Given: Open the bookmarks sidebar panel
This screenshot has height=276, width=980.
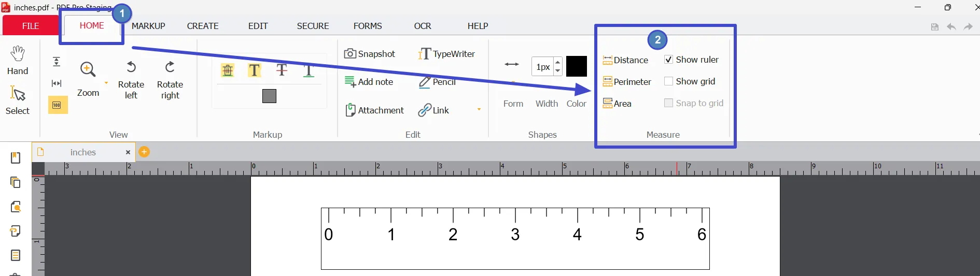Looking at the screenshot, I should [x=16, y=158].
